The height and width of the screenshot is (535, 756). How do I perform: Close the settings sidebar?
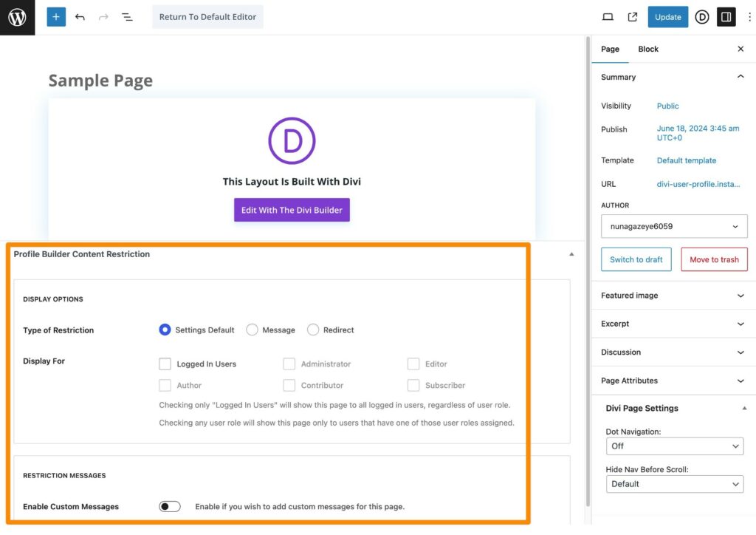pyautogui.click(x=740, y=49)
